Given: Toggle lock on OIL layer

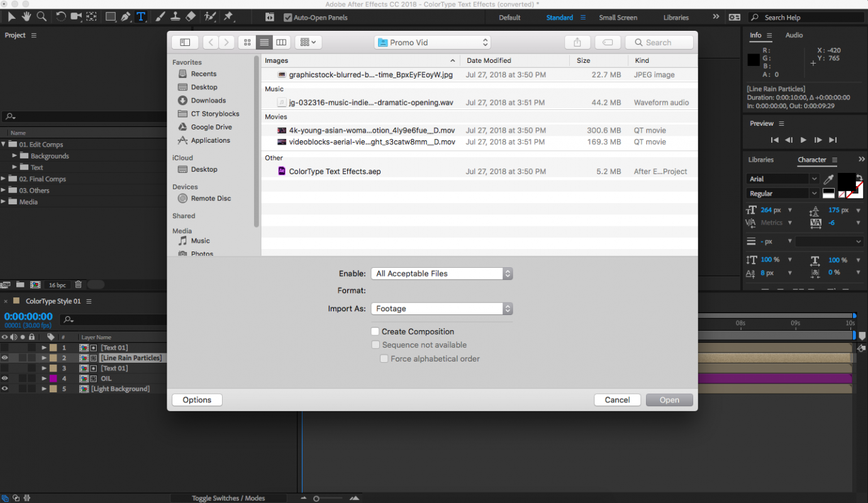Looking at the screenshot, I should pyautogui.click(x=32, y=379).
